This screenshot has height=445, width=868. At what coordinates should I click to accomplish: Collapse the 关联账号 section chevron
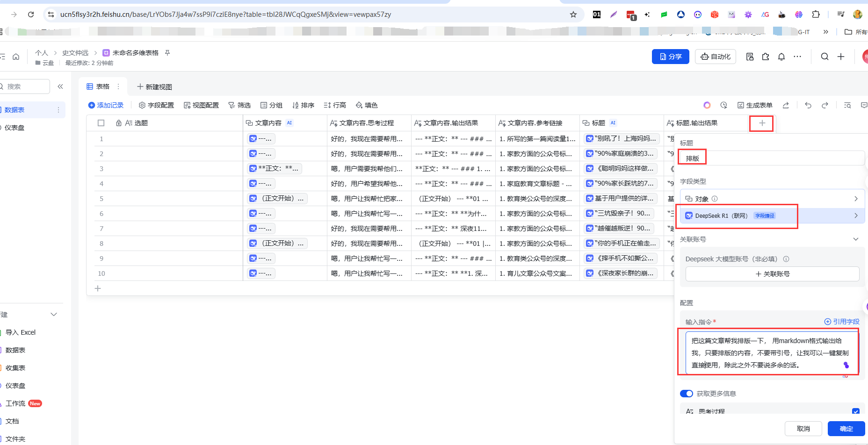coord(855,239)
